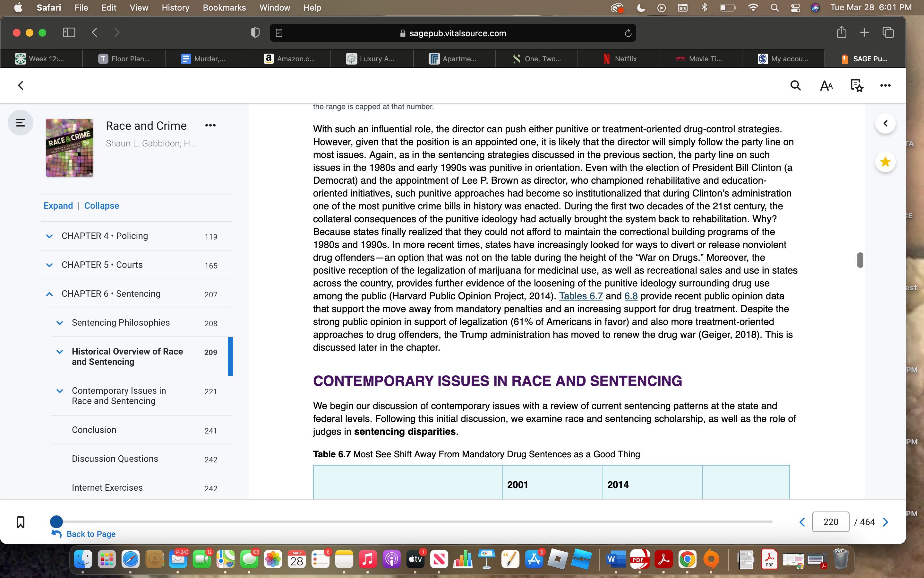
Task: Click the sagepub.vitalsource.com address bar
Action: tap(453, 33)
